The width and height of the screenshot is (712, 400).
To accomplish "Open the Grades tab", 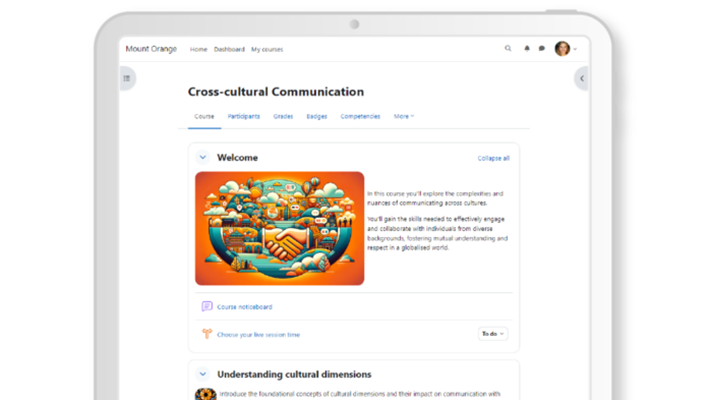I will coord(283,116).
